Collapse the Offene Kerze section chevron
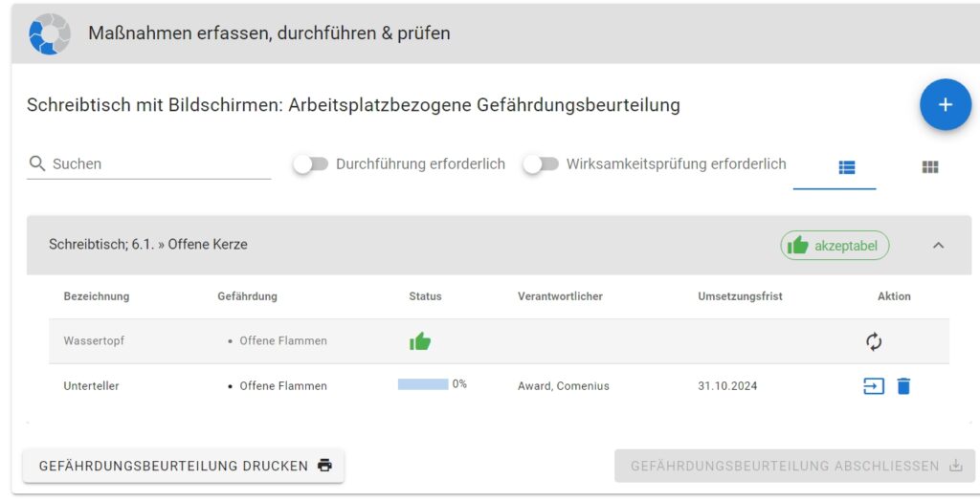Viewport: 980px width, 501px height. click(x=938, y=246)
